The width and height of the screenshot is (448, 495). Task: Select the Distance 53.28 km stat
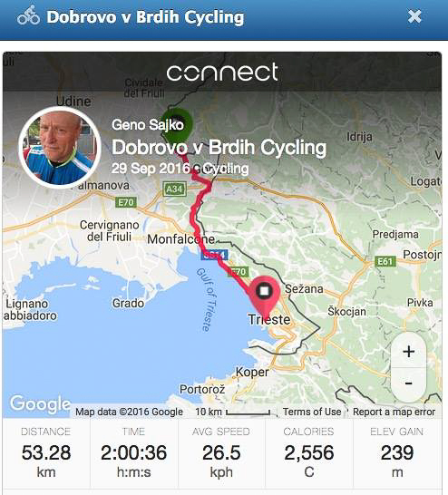[46, 453]
